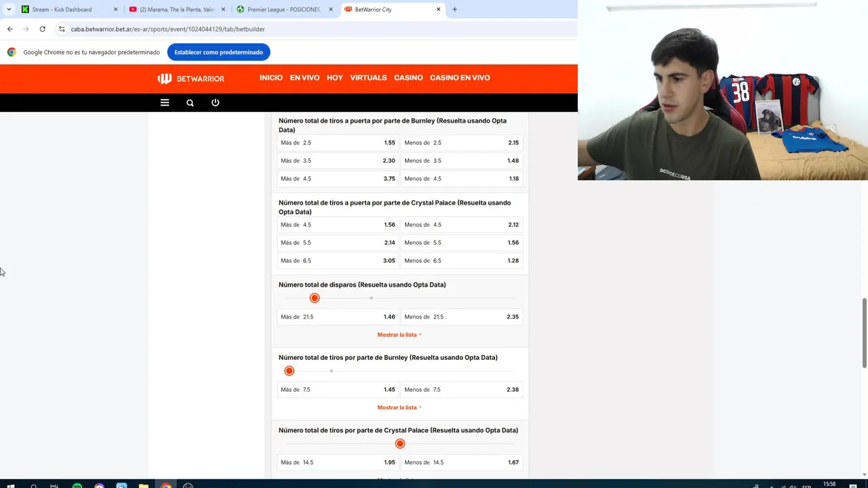Open the tab search dropdown arrow
Screen dimensions: 868x488
[x=9, y=9]
